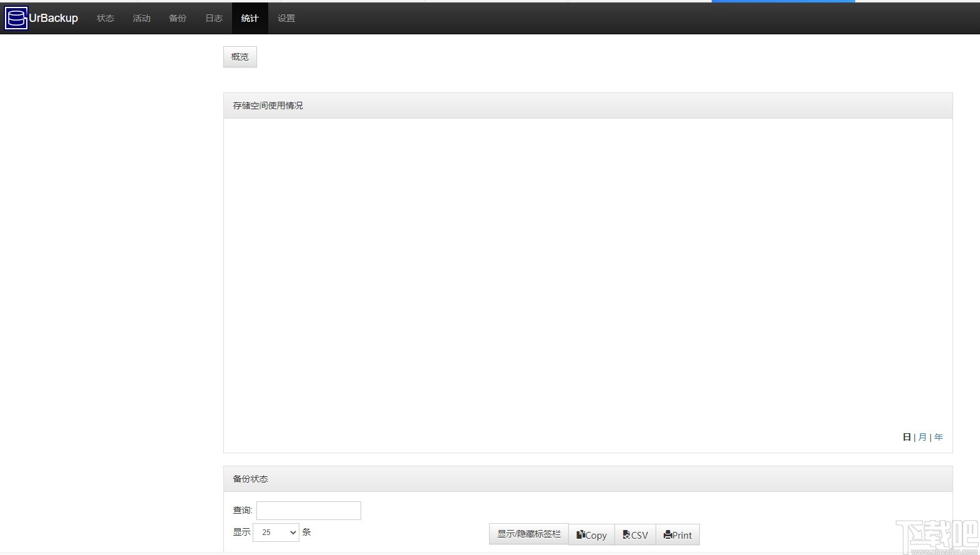Image resolution: width=980 pixels, height=555 pixels.
Task: Focus the 查询 search input field
Action: [x=309, y=511]
